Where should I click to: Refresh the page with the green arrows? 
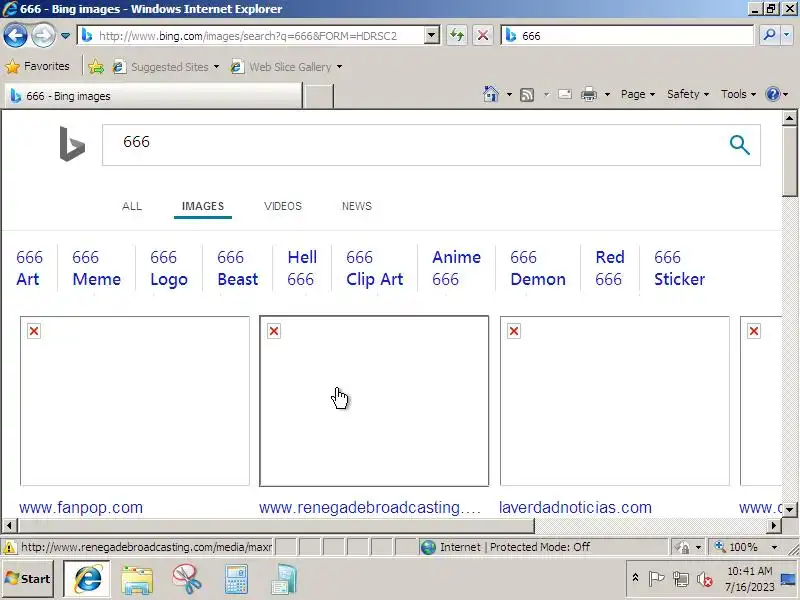(x=457, y=36)
